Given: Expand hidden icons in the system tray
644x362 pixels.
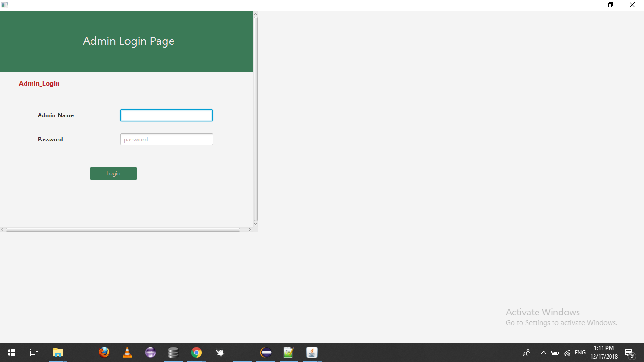Looking at the screenshot, I should pyautogui.click(x=543, y=352).
